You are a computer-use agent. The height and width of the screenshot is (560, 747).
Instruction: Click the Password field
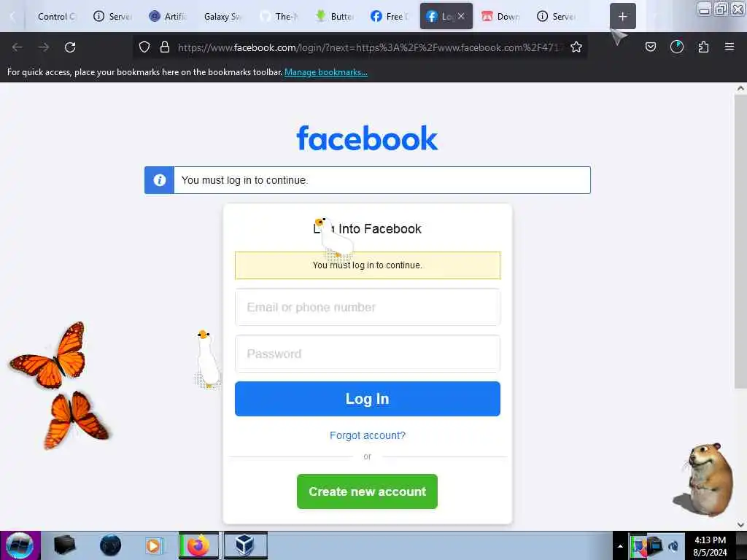pyautogui.click(x=368, y=354)
